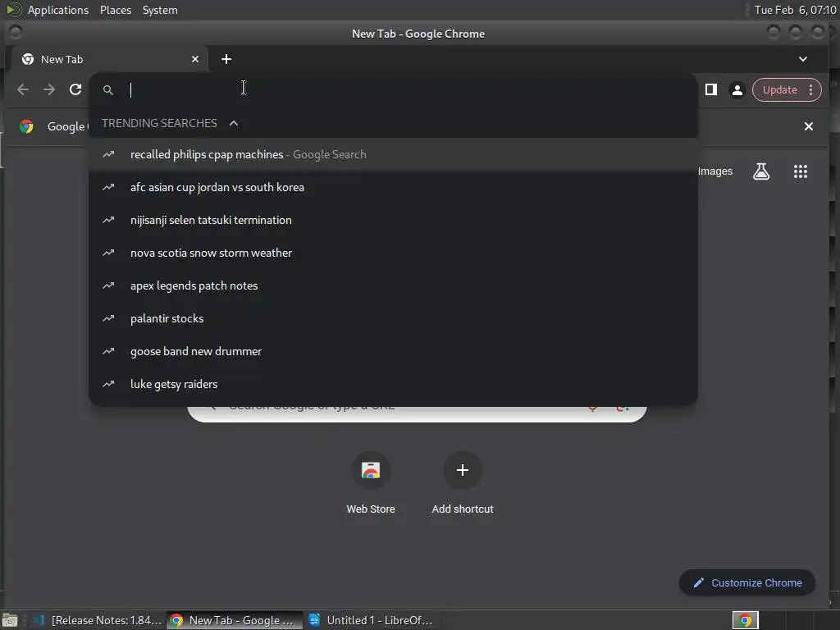Open the Search Labs flask icon

761,171
